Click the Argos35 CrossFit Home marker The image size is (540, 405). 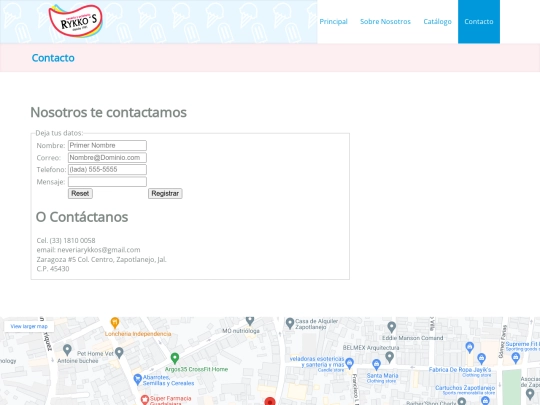click(175, 358)
